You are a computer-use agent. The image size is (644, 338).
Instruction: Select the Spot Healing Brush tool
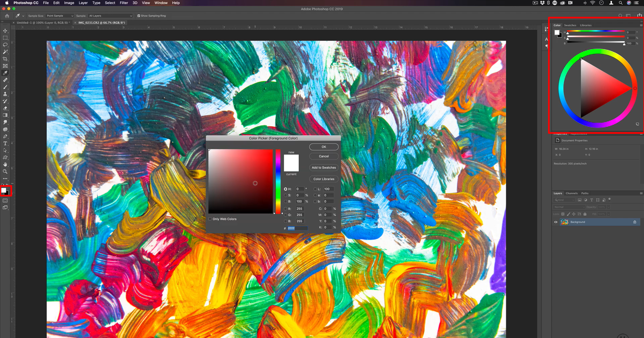6,80
